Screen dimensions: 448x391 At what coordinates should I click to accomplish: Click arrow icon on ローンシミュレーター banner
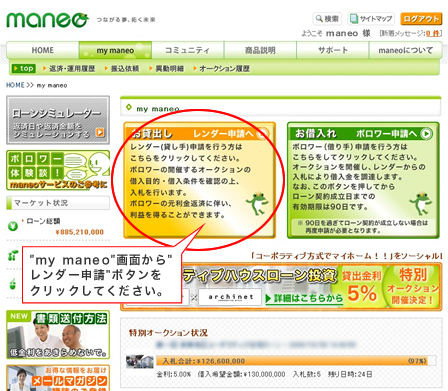(100, 133)
